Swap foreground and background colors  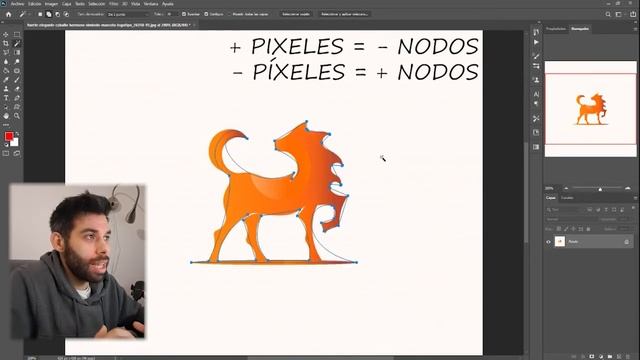point(17,134)
